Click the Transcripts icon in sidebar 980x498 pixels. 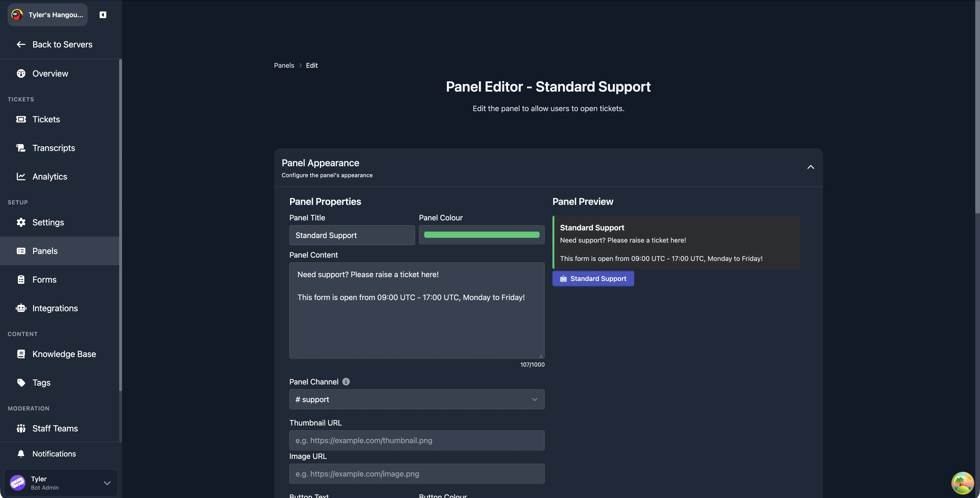(21, 148)
